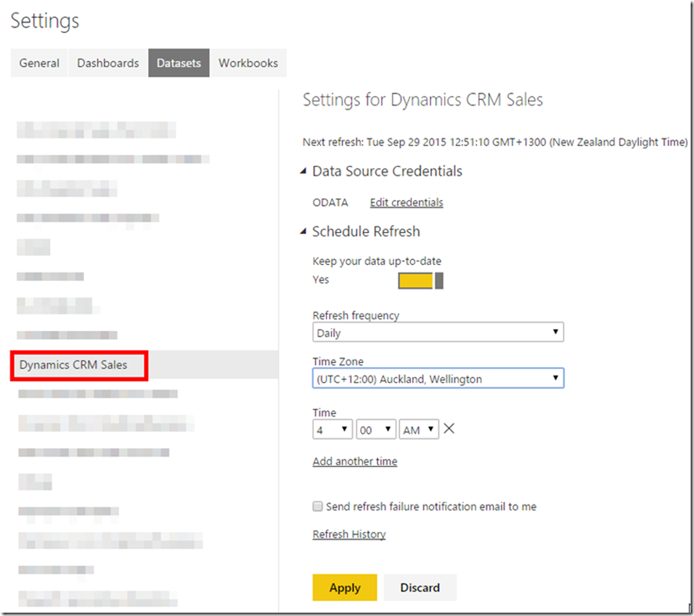The image size is (694, 616).
Task: Click the Keep your data up-to-date label
Action: (x=376, y=261)
